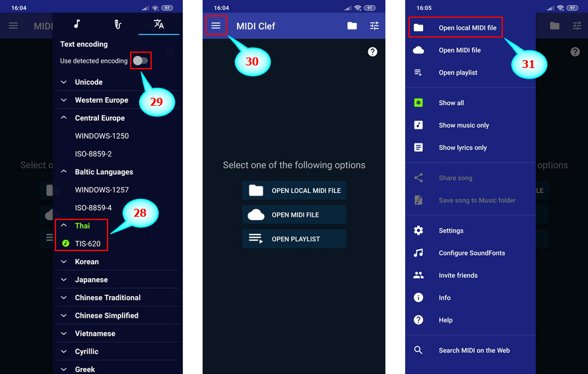Open the hamburger menu in middle MIDI Clef screen
588x374 pixels.
pyautogui.click(x=216, y=26)
